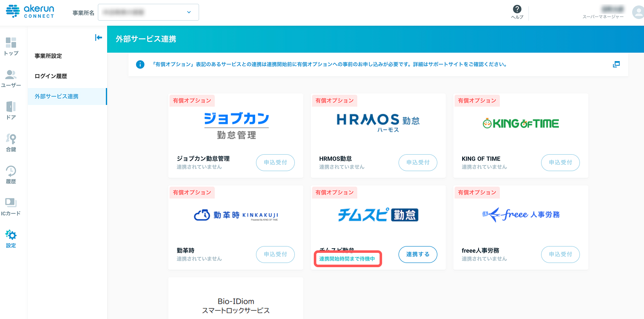This screenshot has width=644, height=319.
Task: Click the freee人事労務 logo
Action: tap(521, 214)
